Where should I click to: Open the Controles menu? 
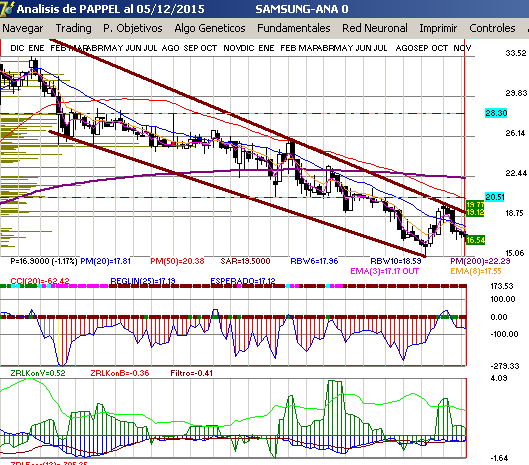pyautogui.click(x=492, y=28)
